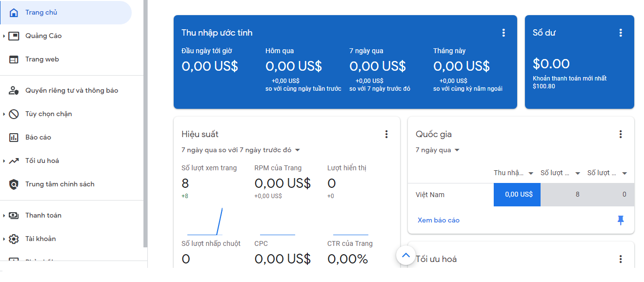The image size is (644, 282).
Task: Open Trung tâm chính sách shield icon
Action: tap(14, 184)
